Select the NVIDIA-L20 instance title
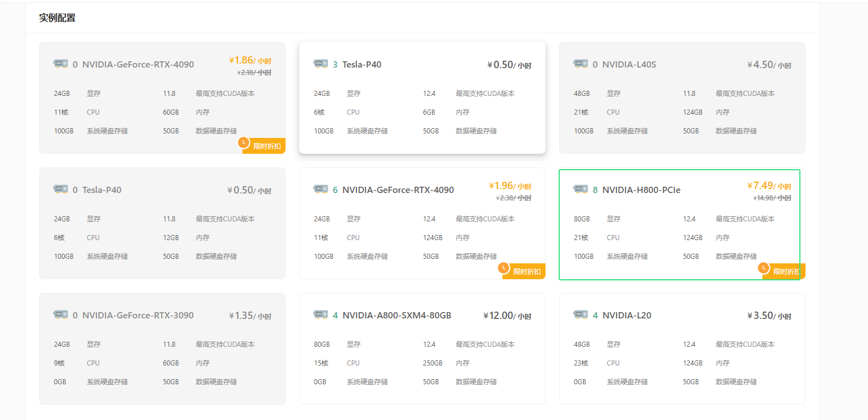The height and width of the screenshot is (420, 868). (x=627, y=316)
